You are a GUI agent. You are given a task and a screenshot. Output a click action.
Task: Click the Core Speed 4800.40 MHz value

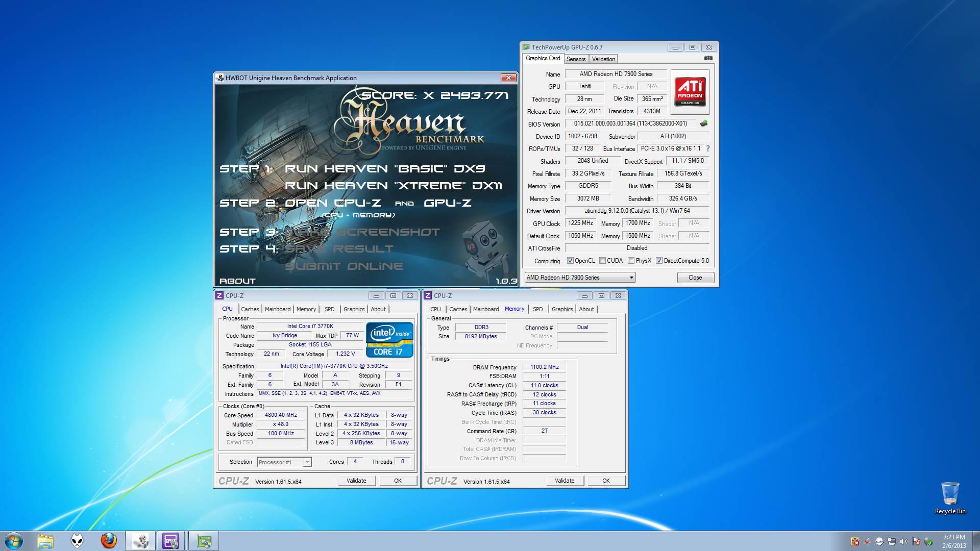pyautogui.click(x=281, y=415)
